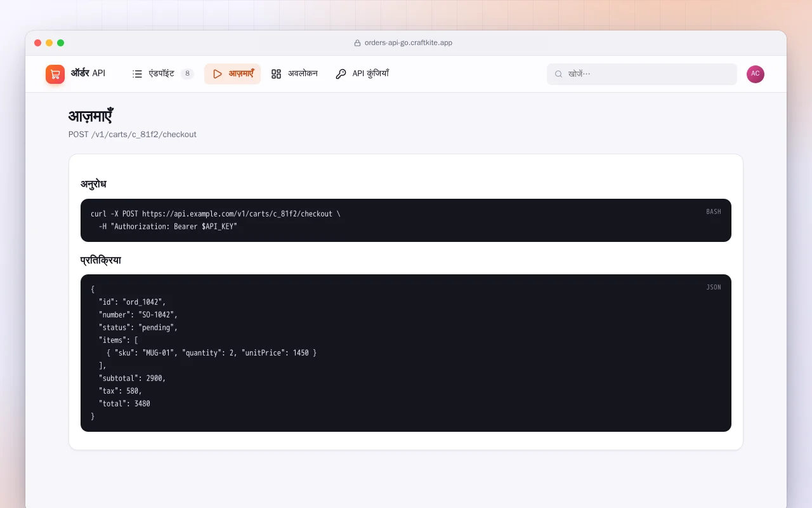This screenshot has width=812, height=508.
Task: Focus the खोजें search field
Action: click(x=642, y=74)
